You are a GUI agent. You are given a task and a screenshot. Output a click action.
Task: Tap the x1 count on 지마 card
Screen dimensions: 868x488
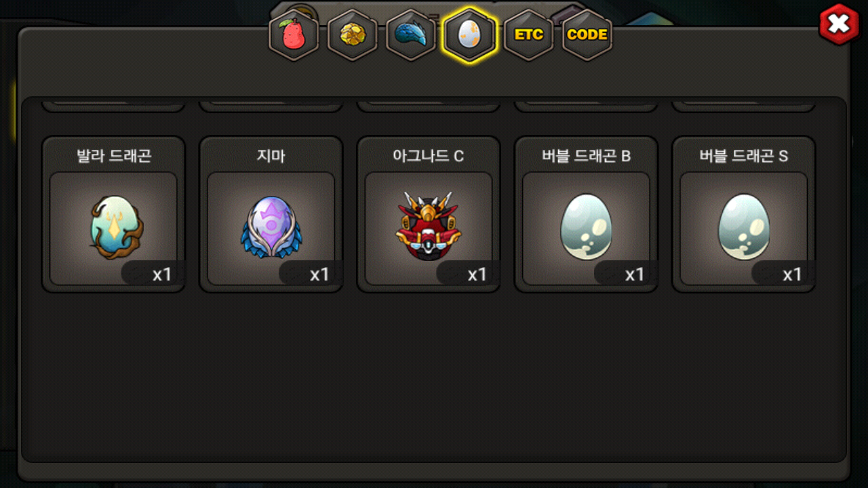pyautogui.click(x=319, y=274)
